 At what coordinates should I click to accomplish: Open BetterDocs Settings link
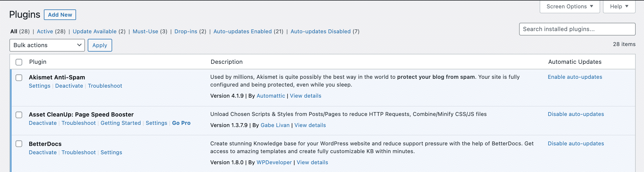111,152
